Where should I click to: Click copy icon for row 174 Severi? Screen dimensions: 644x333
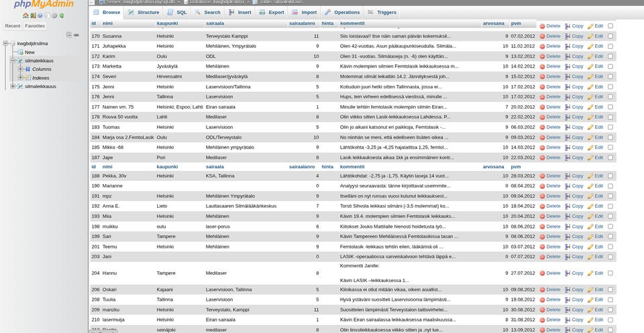tap(568, 76)
